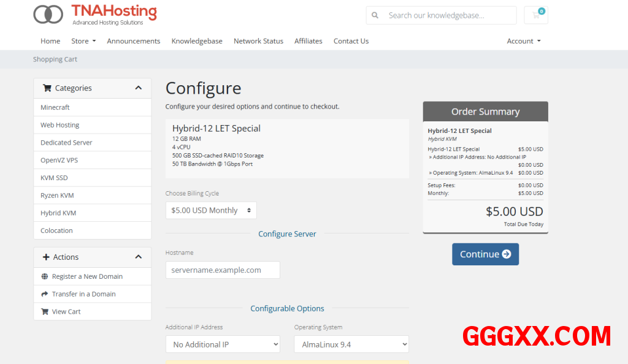
Task: Open the Store menu
Action: pyautogui.click(x=83, y=41)
